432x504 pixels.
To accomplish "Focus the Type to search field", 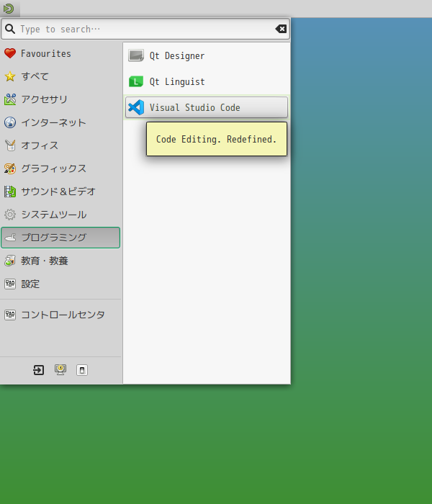I will point(145,30).
